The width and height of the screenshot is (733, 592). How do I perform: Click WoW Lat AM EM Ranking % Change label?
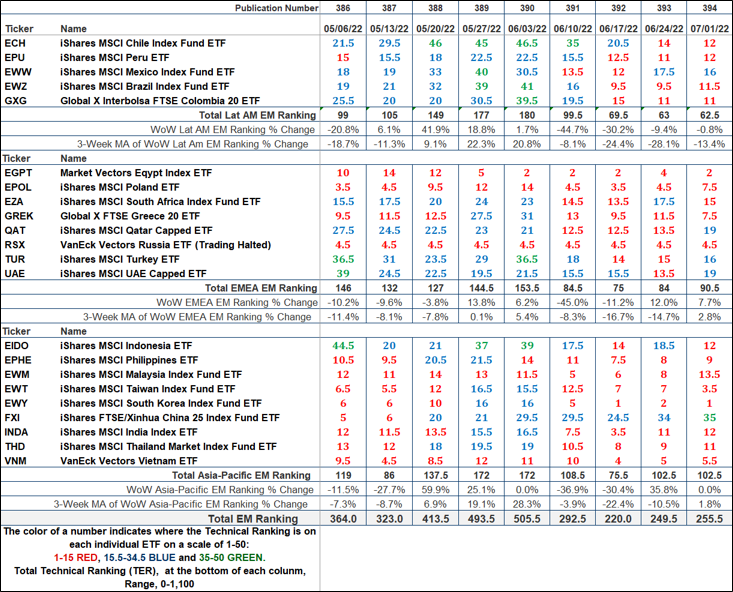(x=233, y=130)
